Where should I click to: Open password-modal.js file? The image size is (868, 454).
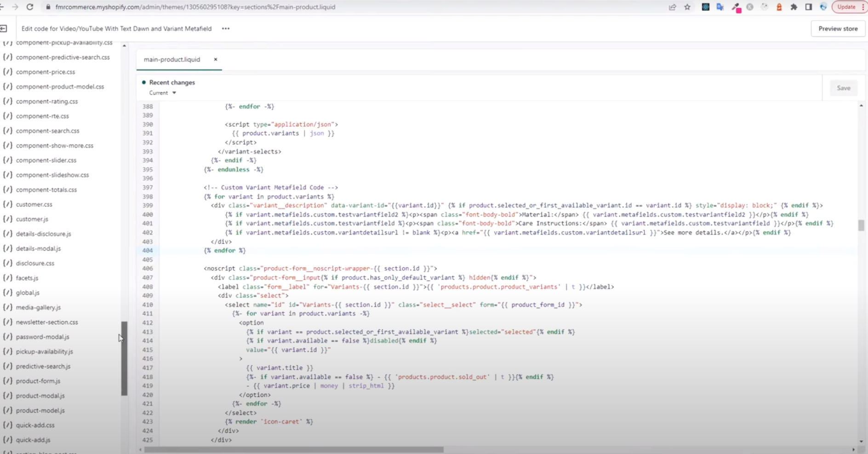tap(42, 337)
